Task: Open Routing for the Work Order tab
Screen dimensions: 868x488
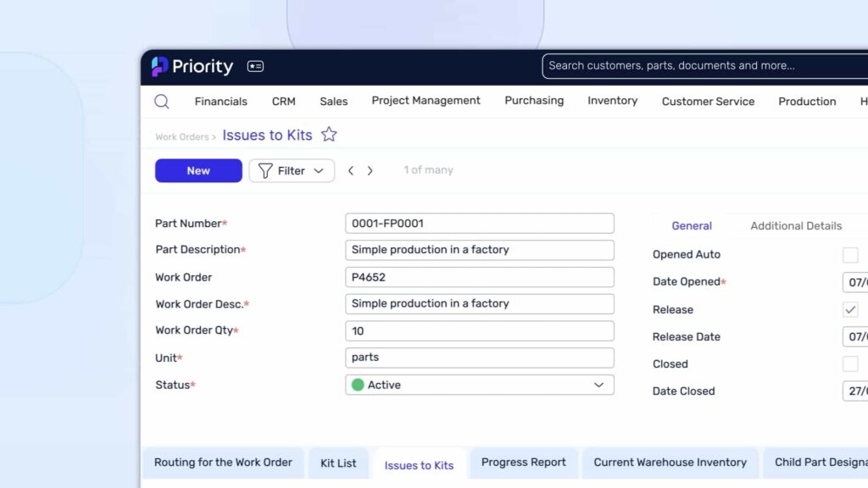Action: (223, 463)
